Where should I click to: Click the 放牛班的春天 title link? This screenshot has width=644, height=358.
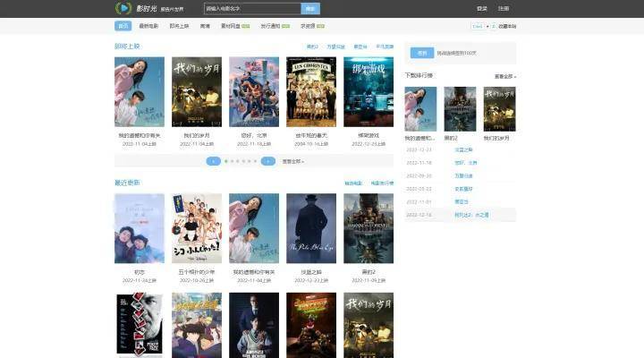coord(311,135)
